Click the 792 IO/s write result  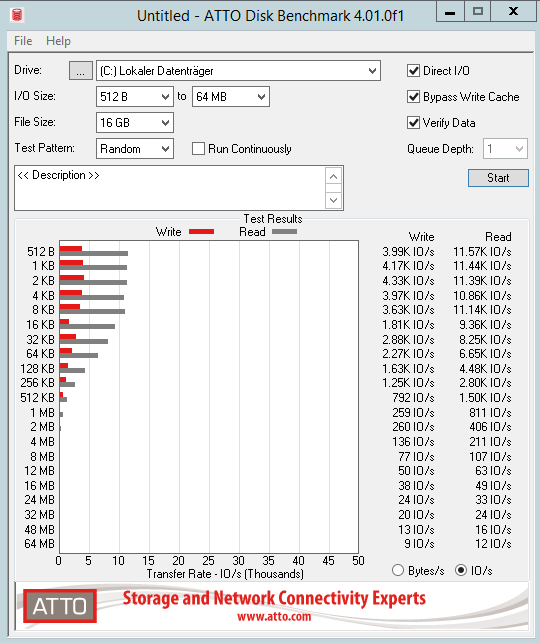pos(413,397)
